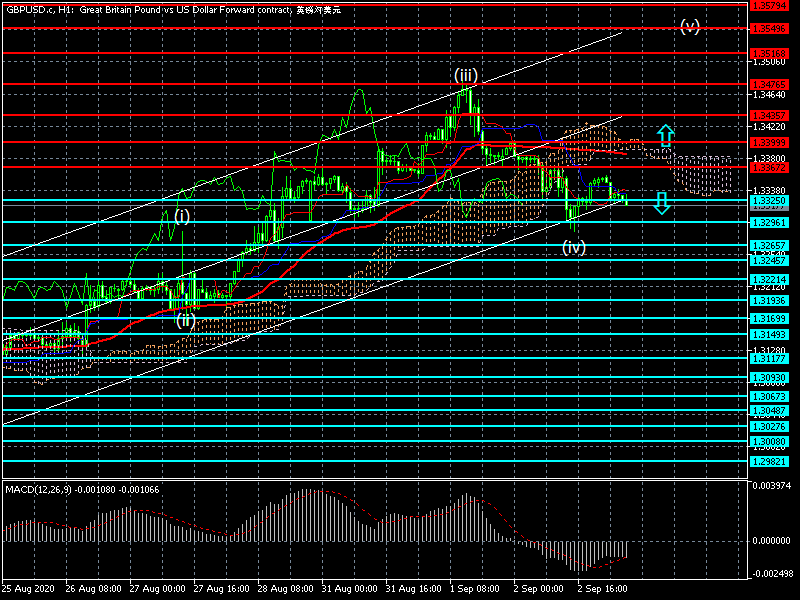Click the cyan 1.31177 price level tag
The image size is (800, 600).
pos(769,358)
